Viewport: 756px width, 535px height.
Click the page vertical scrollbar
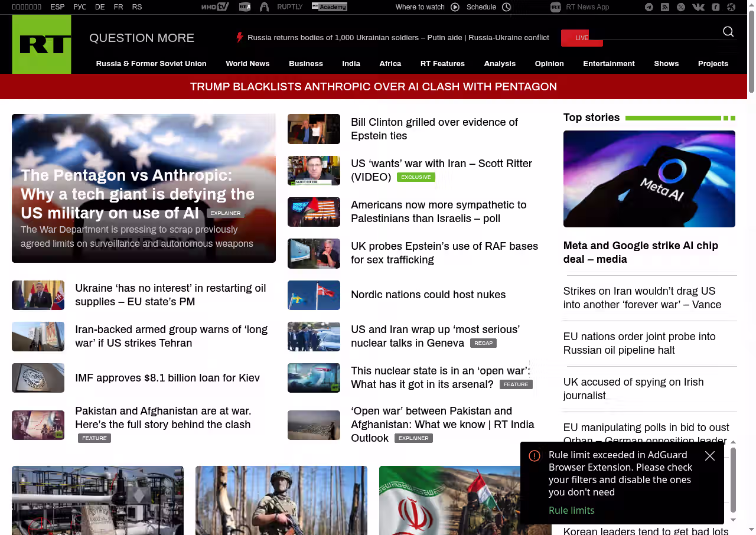pos(751,52)
